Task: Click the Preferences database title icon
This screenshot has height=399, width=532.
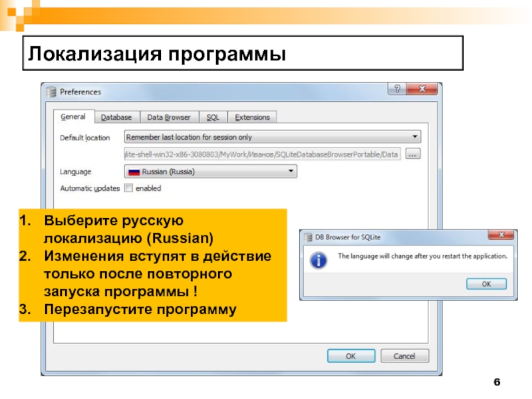Action: [51, 92]
